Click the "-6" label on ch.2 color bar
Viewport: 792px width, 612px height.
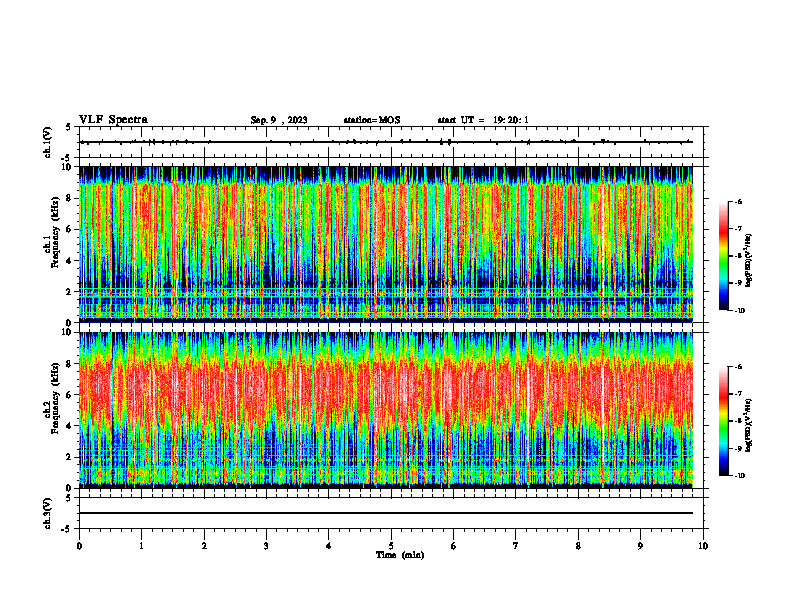point(739,367)
